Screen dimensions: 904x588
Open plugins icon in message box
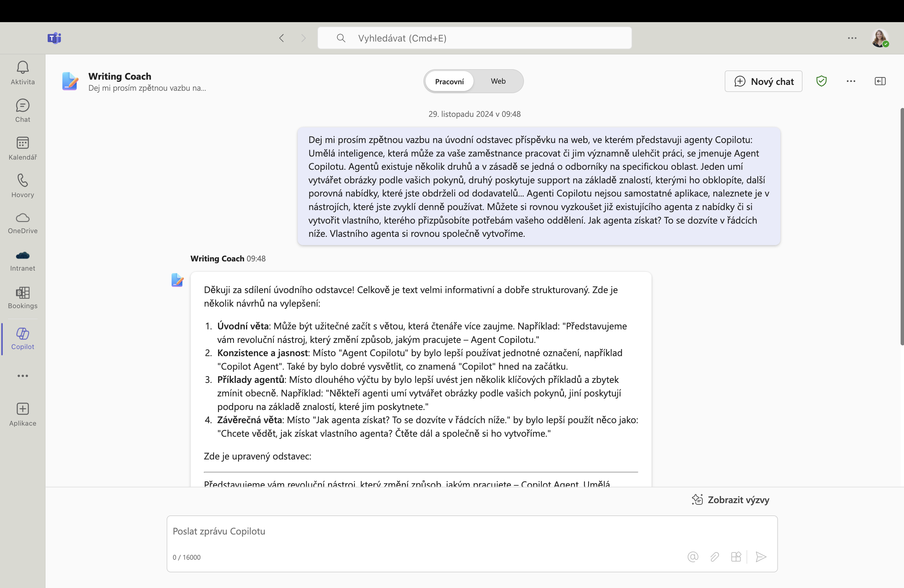(x=736, y=557)
